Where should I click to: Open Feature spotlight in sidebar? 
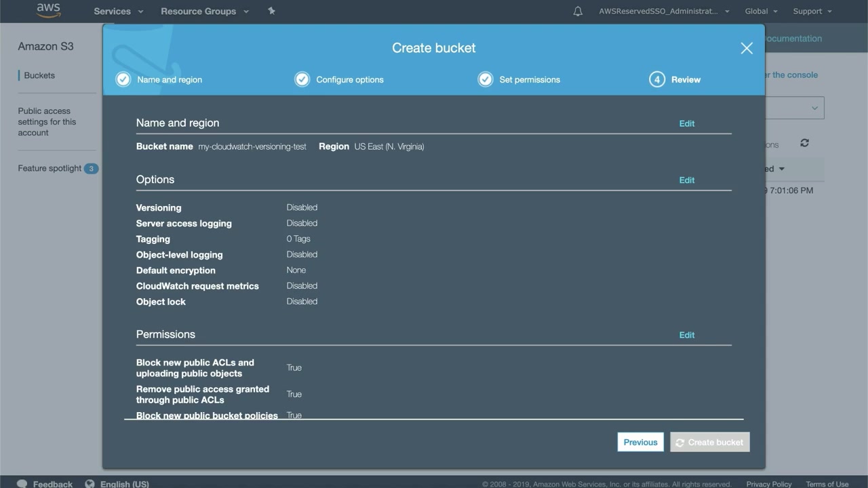pos(50,168)
